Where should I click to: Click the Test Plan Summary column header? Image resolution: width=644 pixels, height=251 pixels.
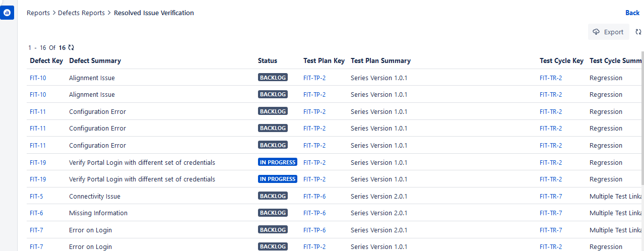380,60
